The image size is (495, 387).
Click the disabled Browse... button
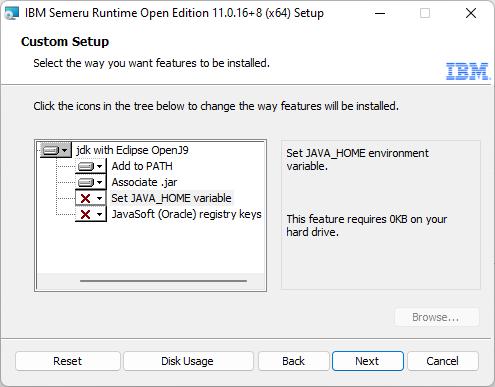(x=437, y=317)
